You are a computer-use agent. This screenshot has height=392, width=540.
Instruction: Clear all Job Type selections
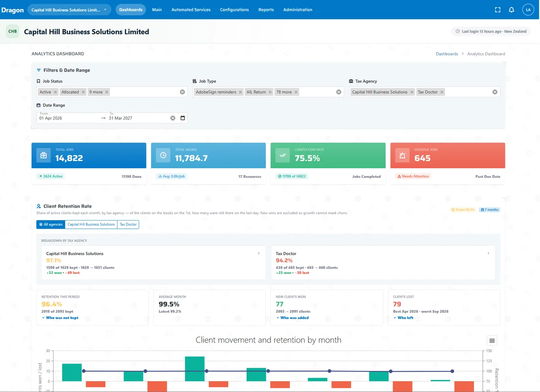(339, 92)
